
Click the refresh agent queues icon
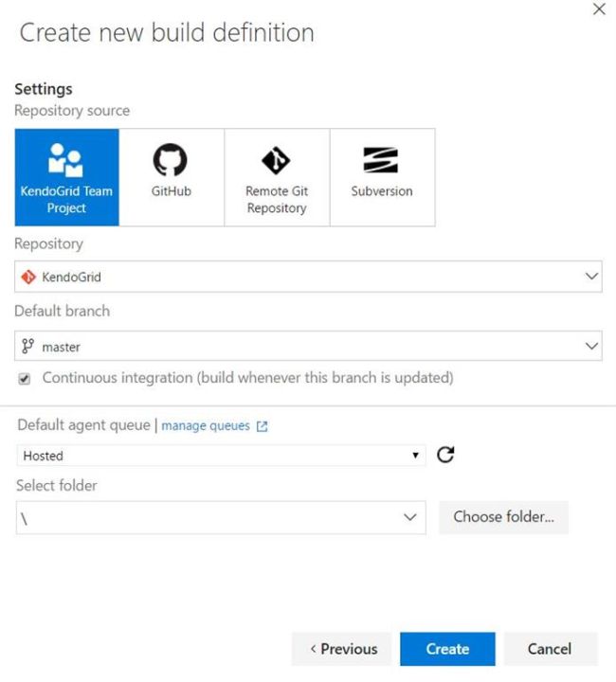click(x=445, y=455)
